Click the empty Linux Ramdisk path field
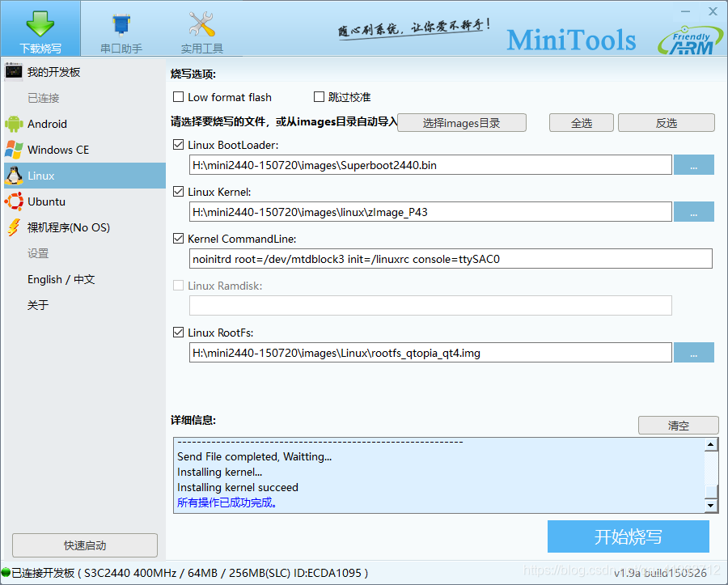 tap(430, 306)
